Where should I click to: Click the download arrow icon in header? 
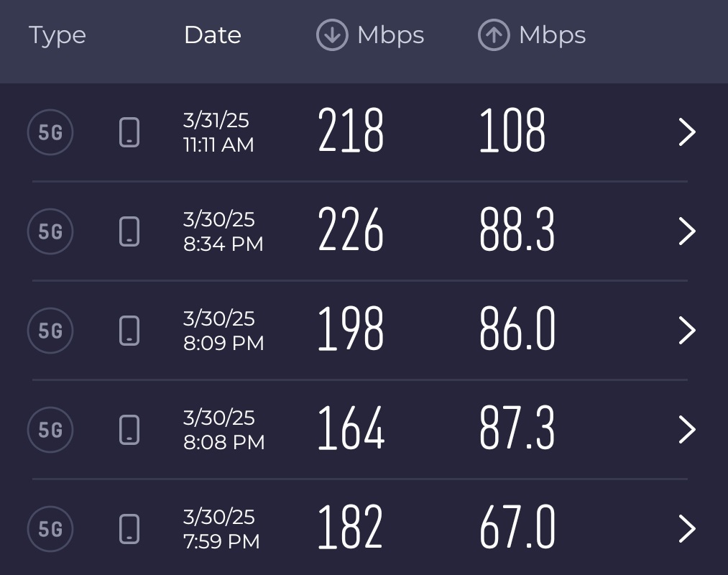[x=332, y=34]
